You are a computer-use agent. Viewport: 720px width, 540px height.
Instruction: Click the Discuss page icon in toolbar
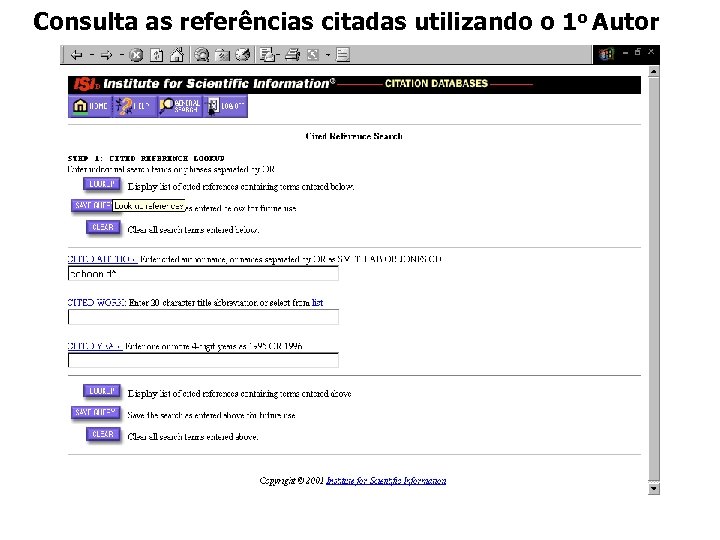click(343, 55)
